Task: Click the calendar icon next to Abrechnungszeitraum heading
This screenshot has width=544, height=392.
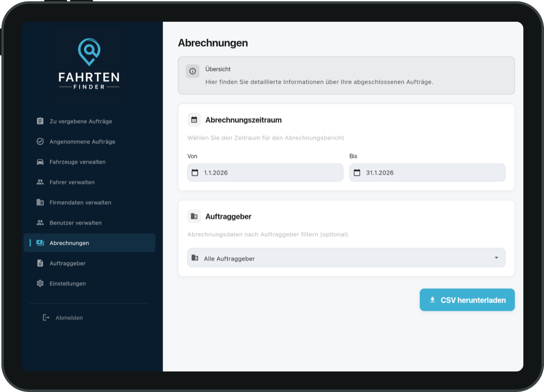Action: point(194,120)
